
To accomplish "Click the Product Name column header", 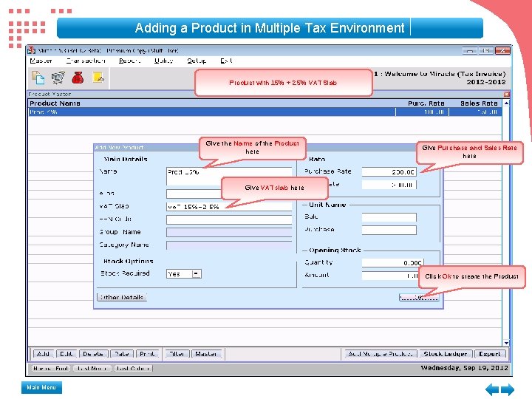I will [x=55, y=103].
